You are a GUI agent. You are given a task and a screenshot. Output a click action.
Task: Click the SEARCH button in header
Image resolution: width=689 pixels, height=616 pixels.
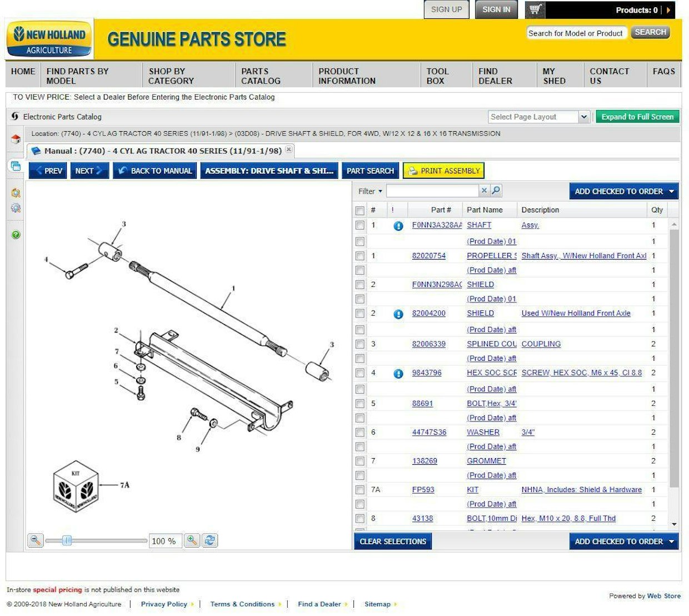[x=650, y=32]
